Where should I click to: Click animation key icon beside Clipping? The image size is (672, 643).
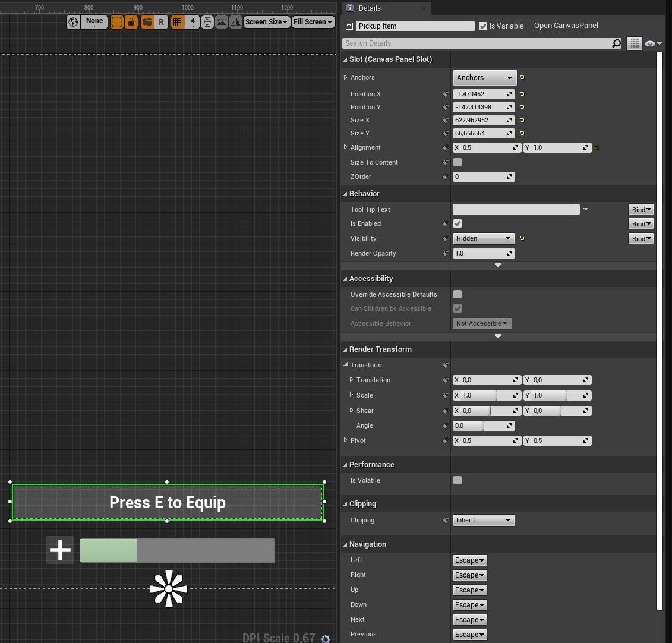tap(445, 520)
